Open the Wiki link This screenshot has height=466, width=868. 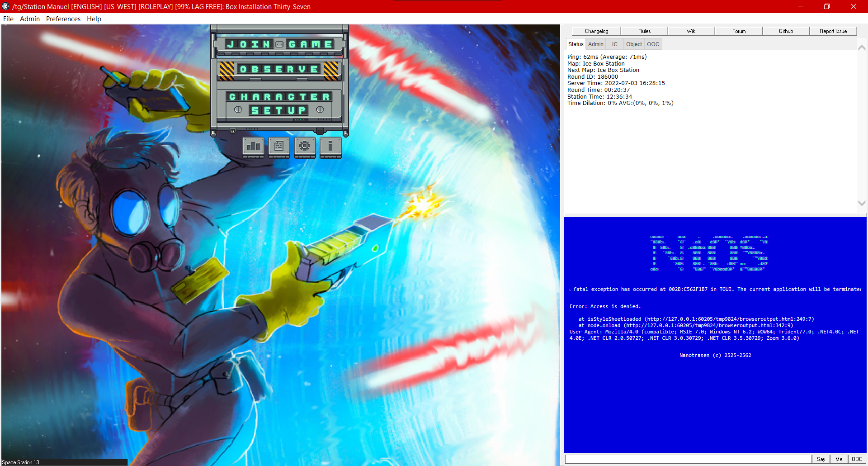pos(691,31)
